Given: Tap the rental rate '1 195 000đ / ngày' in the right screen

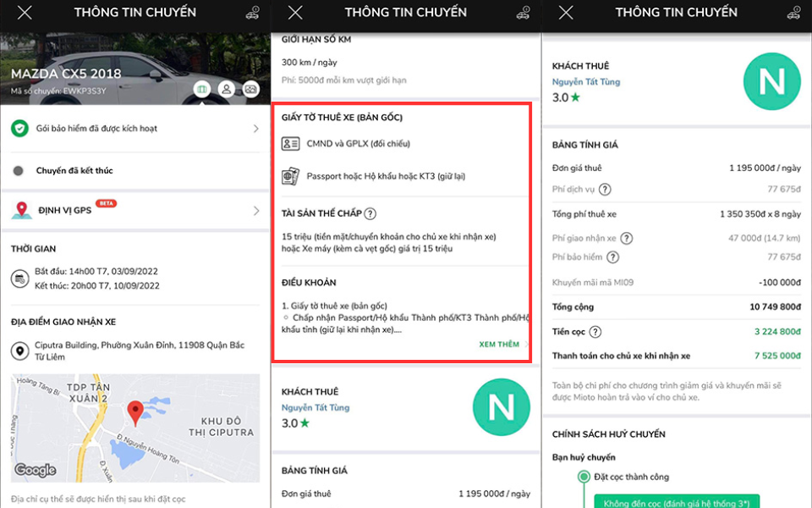Looking at the screenshot, I should pyautogui.click(x=765, y=168).
